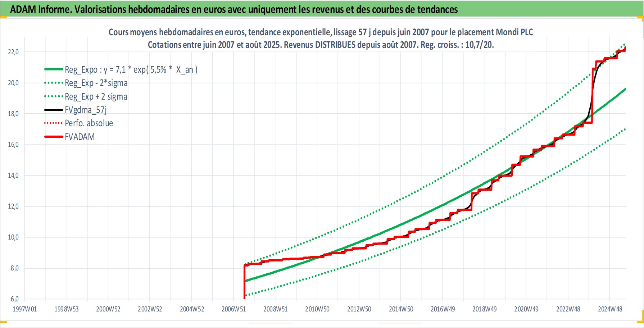Click x-axis label "2024W48"
The image size is (644, 328).
610,309
